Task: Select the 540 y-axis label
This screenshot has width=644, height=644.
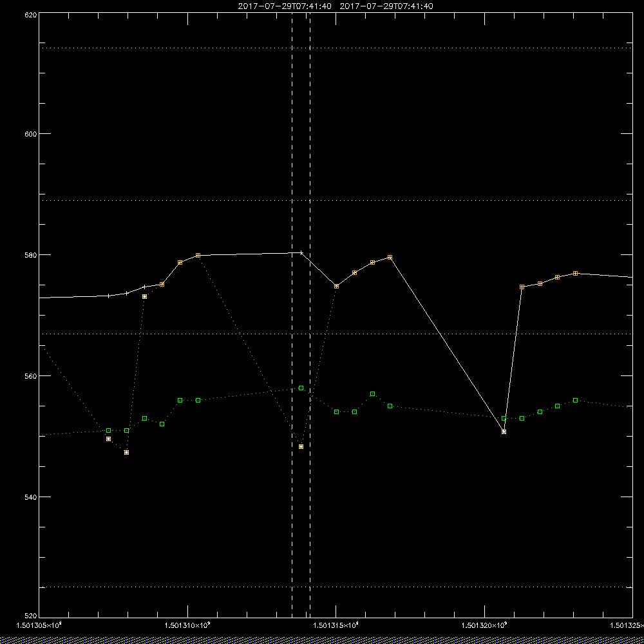Action: pos(31,497)
